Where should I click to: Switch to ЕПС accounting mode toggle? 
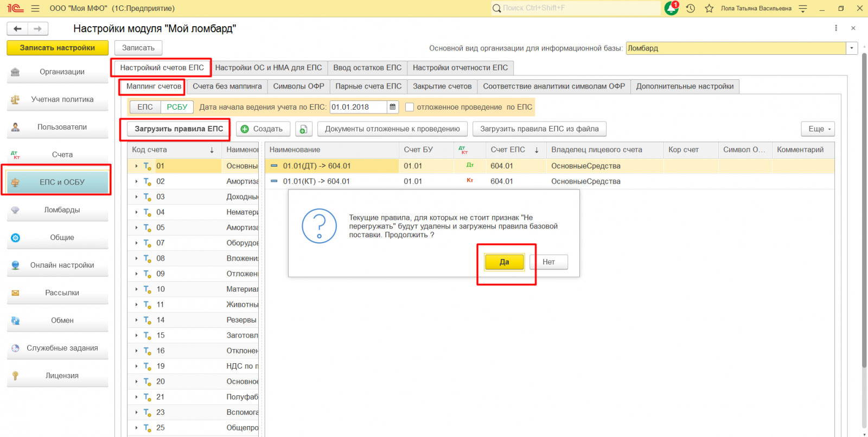click(x=145, y=107)
